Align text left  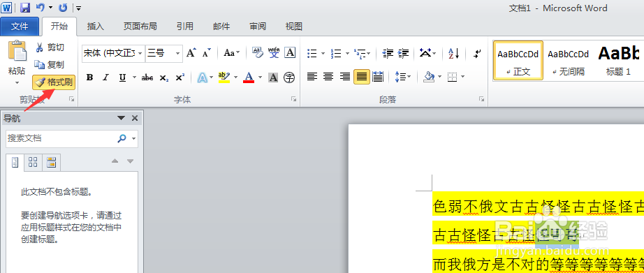312,76
